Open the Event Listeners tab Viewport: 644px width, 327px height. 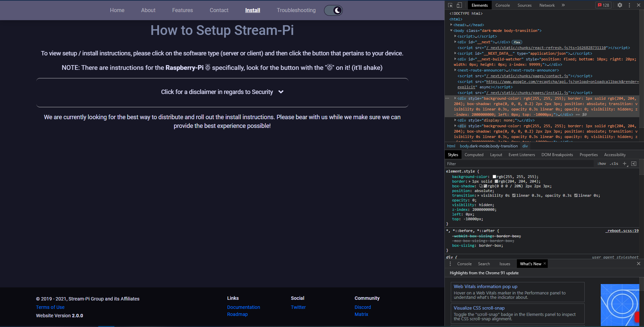coord(522,155)
